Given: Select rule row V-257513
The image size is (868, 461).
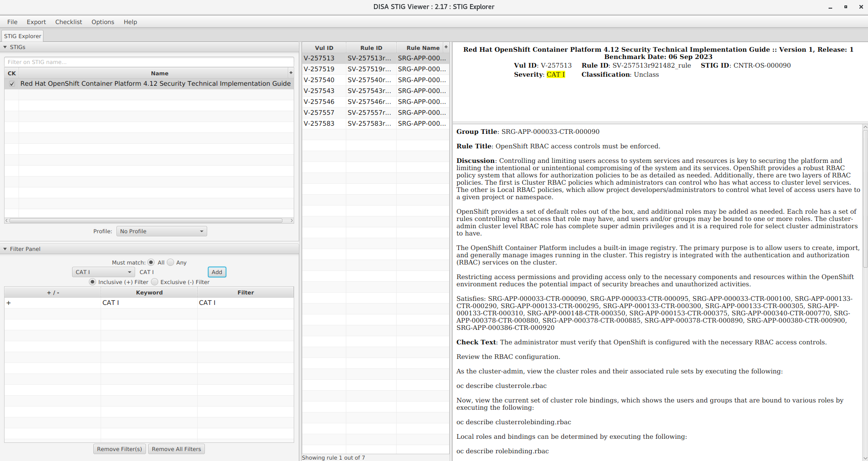Looking at the screenshot, I should click(375, 58).
